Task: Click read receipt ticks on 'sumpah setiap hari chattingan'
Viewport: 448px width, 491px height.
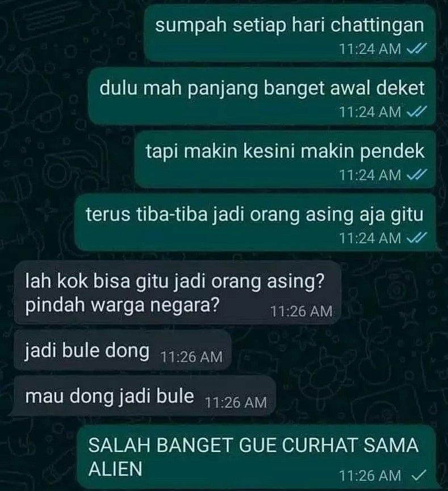Action: pyautogui.click(x=416, y=49)
